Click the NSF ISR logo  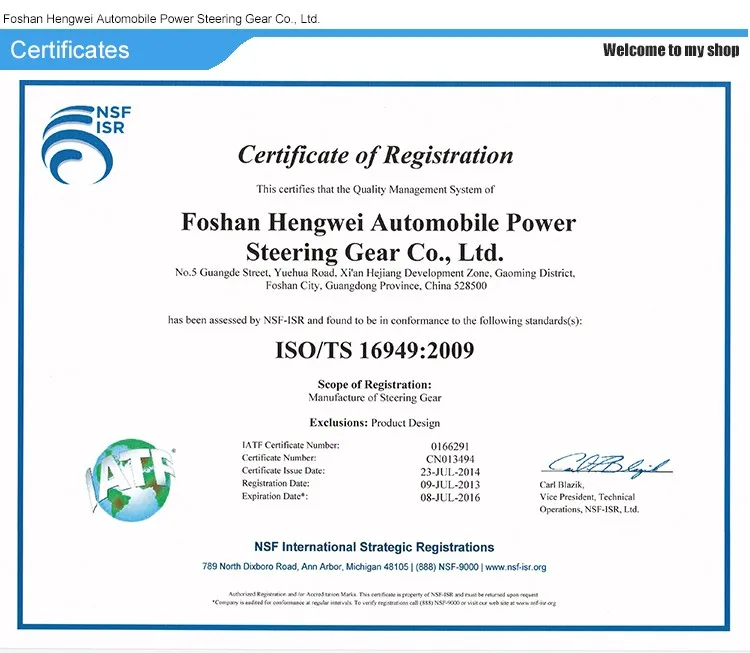[86, 144]
